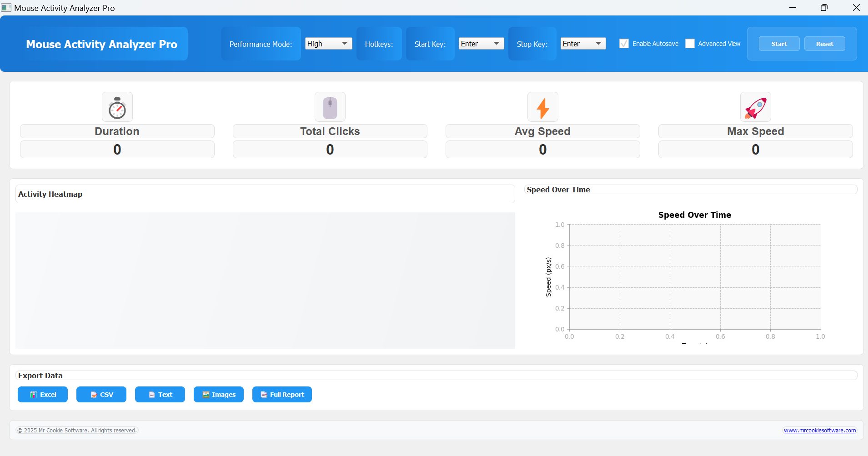The width and height of the screenshot is (868, 456).
Task: Click inside the Activity Heatmap area
Action: coord(265,281)
